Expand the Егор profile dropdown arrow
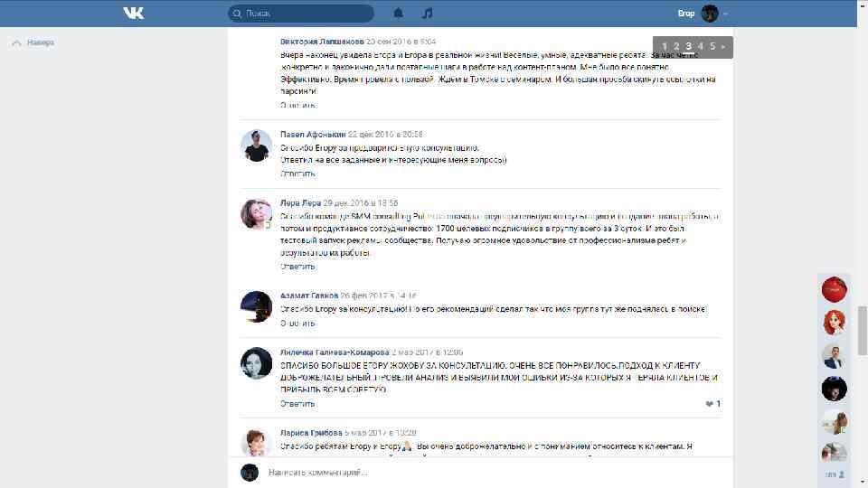Image resolution: width=868 pixels, height=488 pixels. click(x=725, y=14)
